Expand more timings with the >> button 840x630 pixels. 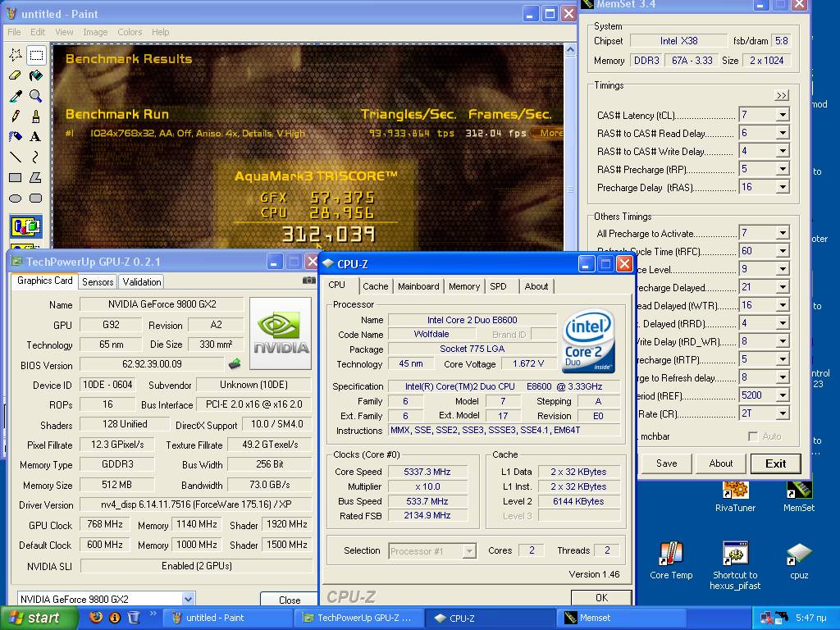coord(782,95)
